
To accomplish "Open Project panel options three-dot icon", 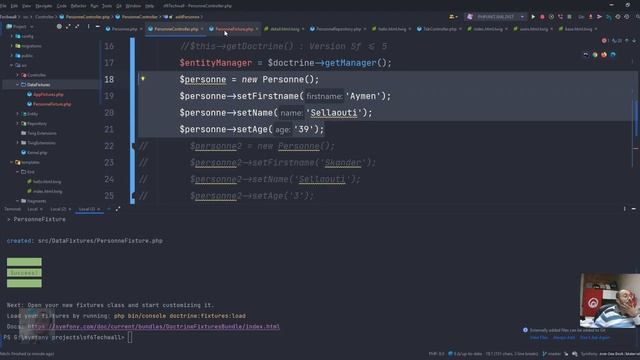I will 88,27.
